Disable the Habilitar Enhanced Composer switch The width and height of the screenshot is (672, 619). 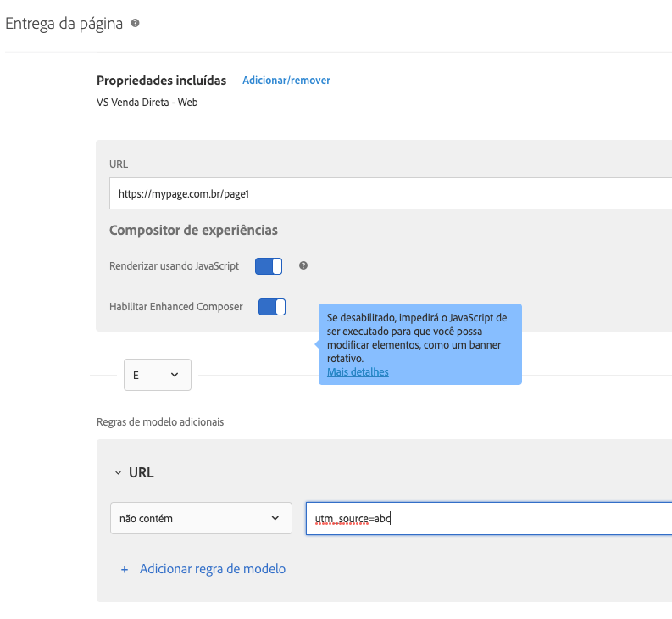tap(272, 307)
